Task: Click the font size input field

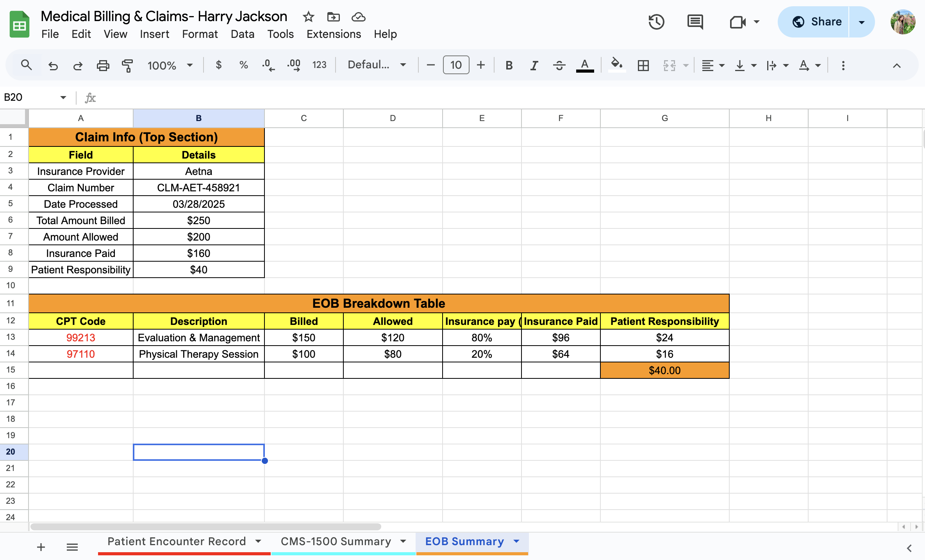Action: pyautogui.click(x=456, y=65)
